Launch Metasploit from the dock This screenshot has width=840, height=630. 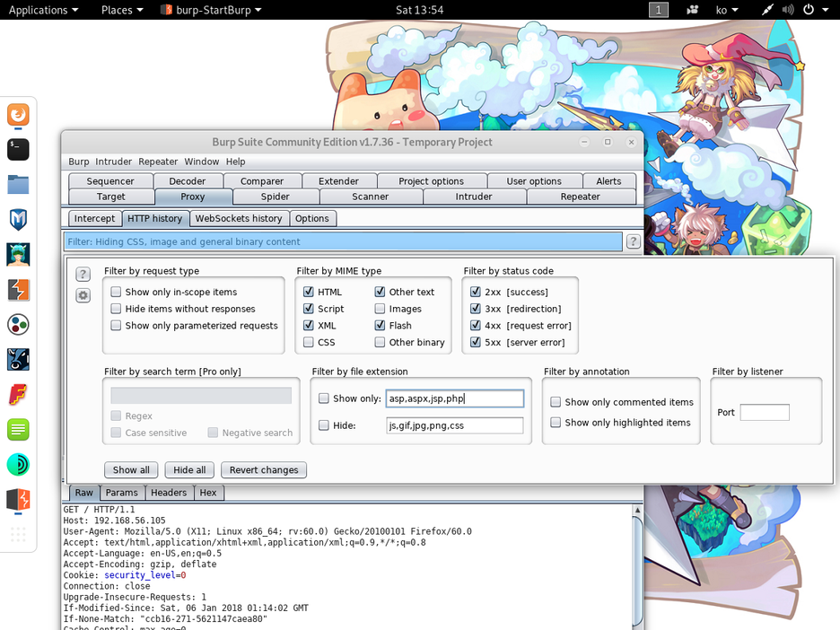pyautogui.click(x=18, y=220)
